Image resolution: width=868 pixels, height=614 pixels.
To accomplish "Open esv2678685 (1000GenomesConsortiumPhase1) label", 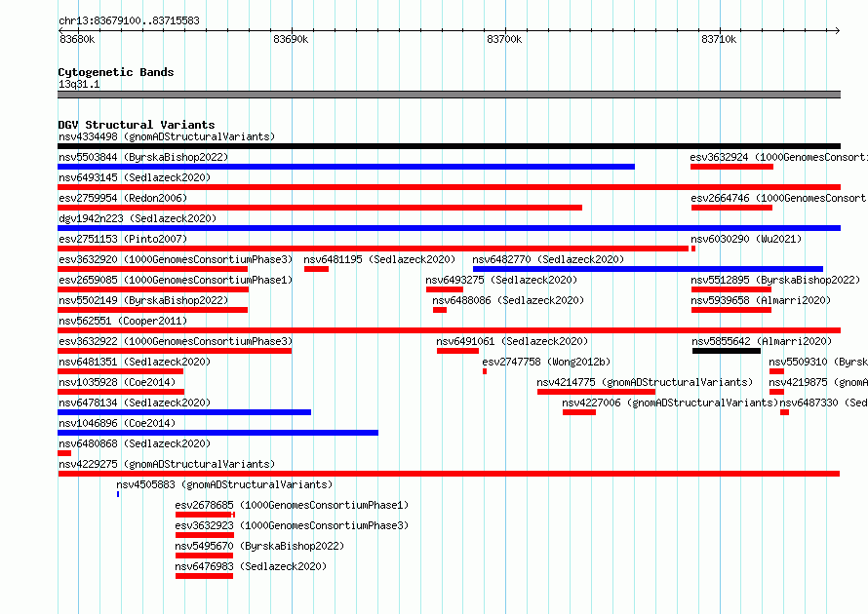I will point(292,505).
